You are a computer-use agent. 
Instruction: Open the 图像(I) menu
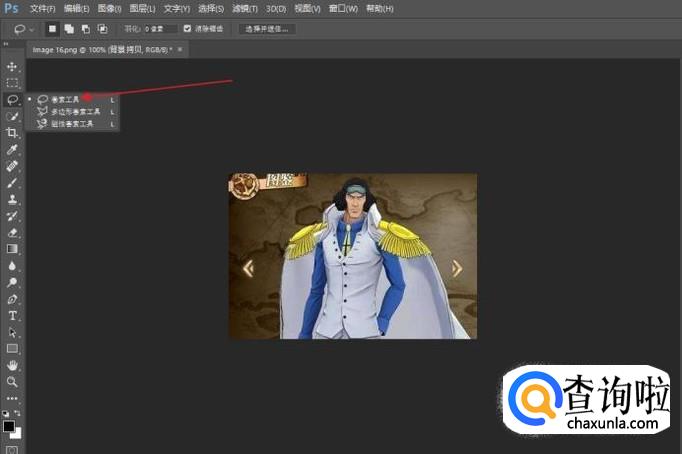tap(110, 9)
